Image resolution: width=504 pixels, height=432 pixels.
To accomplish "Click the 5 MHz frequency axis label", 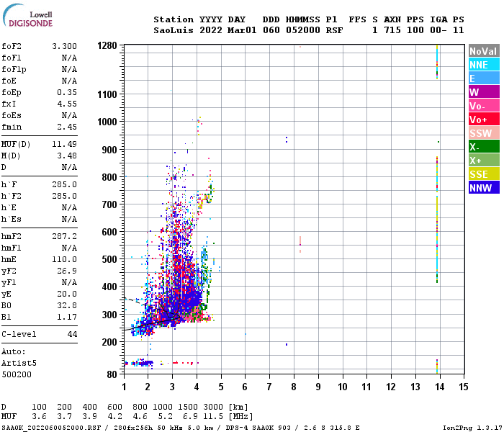I will [x=221, y=387].
